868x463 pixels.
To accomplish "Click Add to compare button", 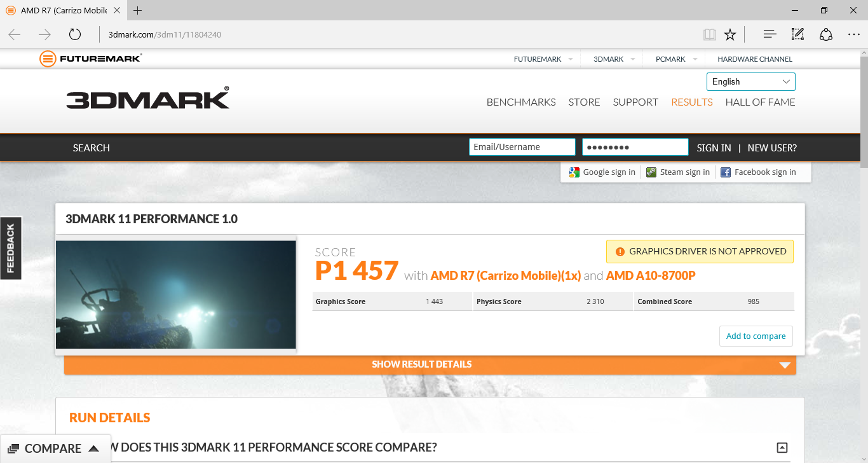I will click(756, 336).
